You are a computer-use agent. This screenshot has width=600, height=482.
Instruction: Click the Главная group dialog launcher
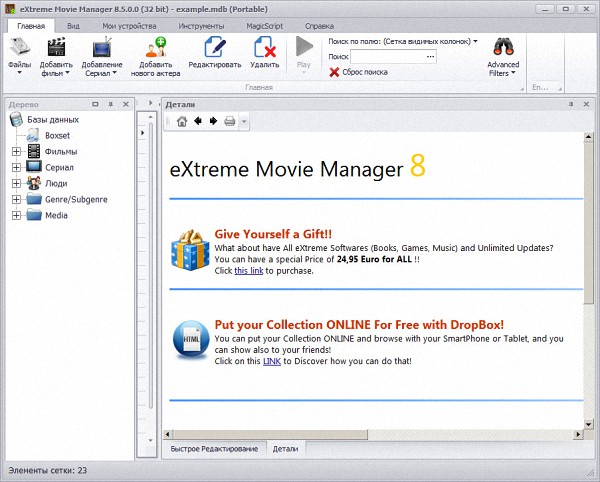coord(522,88)
